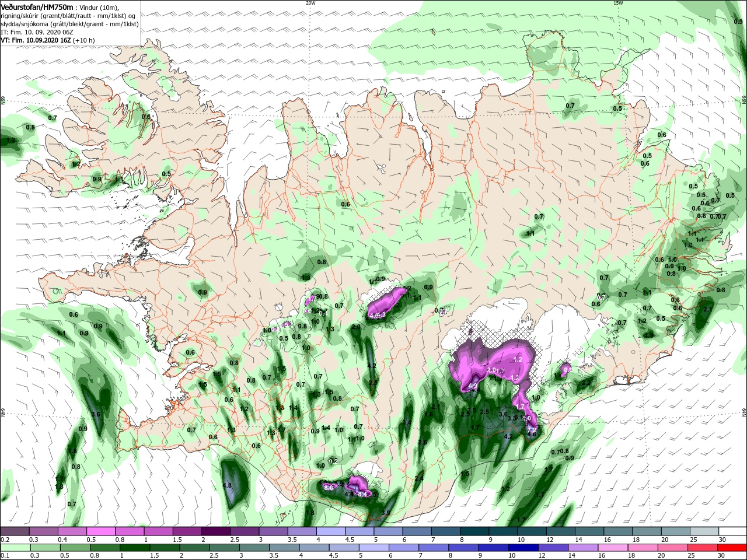Select the dark teal swatch labeled 8 in upper legend
This screenshot has width=747, height=560.
click(x=474, y=531)
